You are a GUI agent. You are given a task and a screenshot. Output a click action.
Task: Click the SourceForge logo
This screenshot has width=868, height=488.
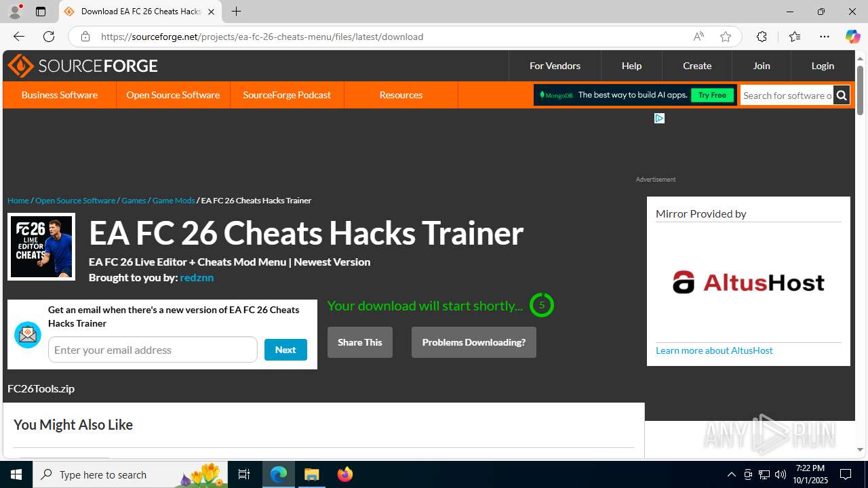(83, 66)
